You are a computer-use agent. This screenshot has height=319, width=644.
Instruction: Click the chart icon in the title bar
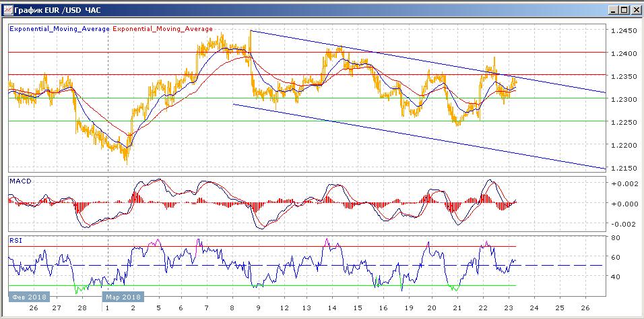[x=8, y=10]
